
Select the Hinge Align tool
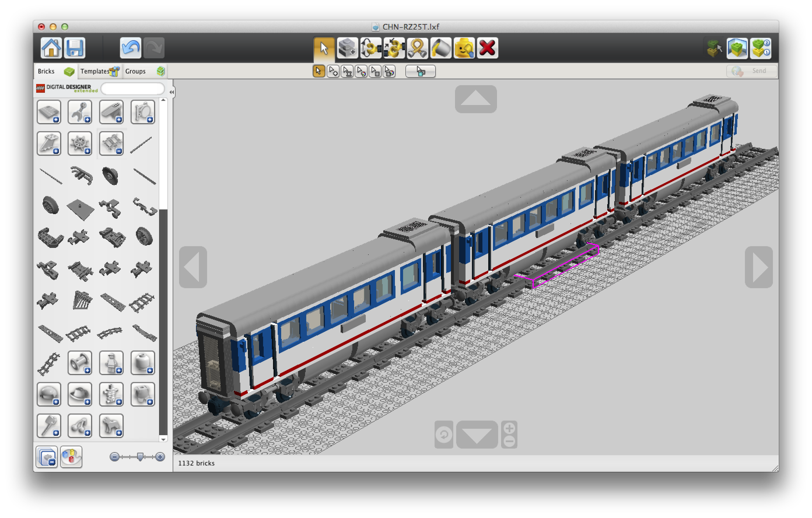pyautogui.click(x=394, y=48)
